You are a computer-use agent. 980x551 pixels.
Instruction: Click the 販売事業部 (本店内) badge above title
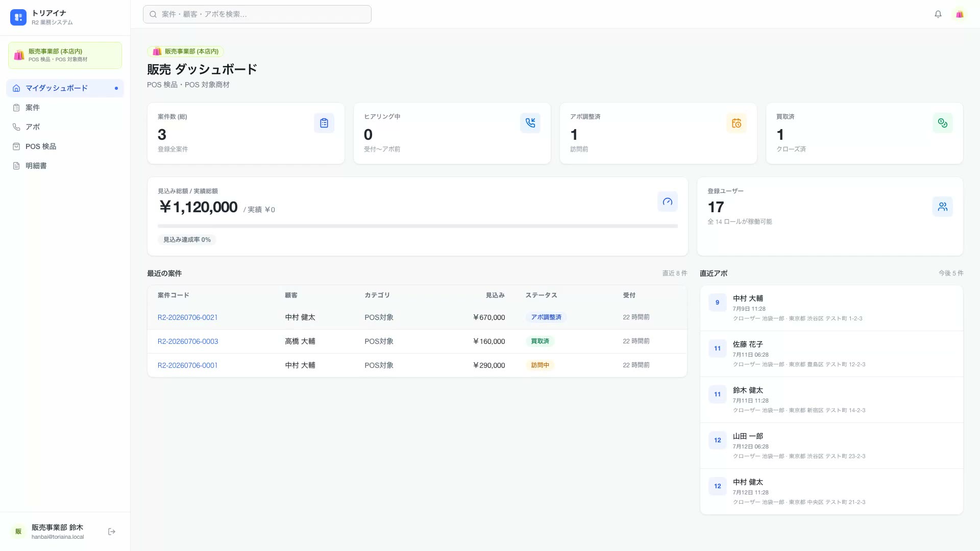point(185,52)
